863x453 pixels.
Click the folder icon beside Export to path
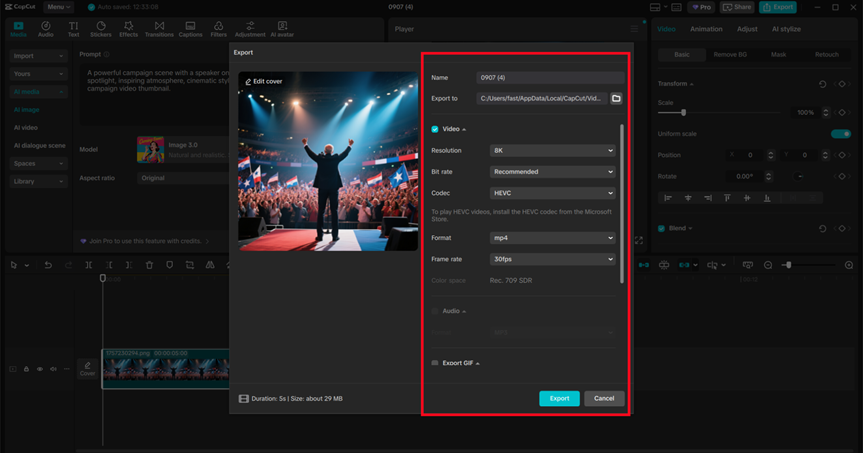(616, 99)
